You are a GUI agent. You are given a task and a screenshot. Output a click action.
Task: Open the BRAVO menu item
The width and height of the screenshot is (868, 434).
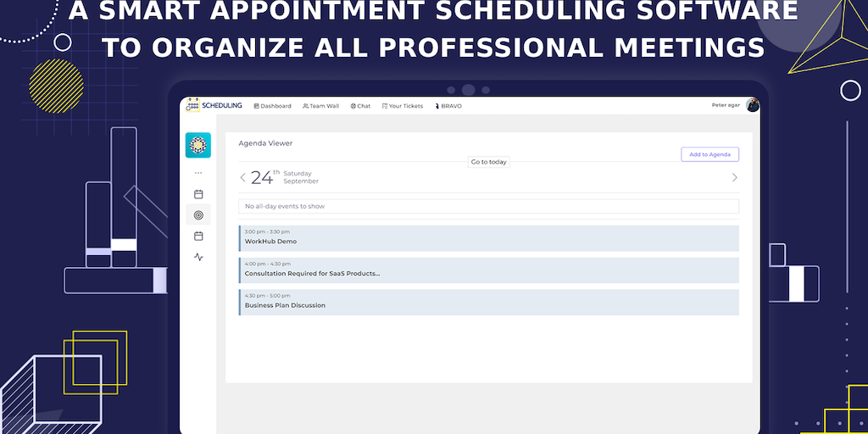tap(448, 106)
